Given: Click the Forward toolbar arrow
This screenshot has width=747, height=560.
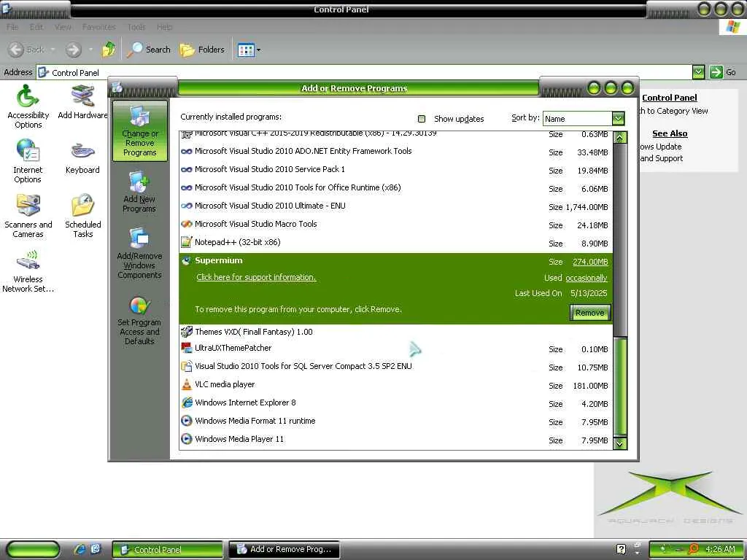Looking at the screenshot, I should point(74,50).
